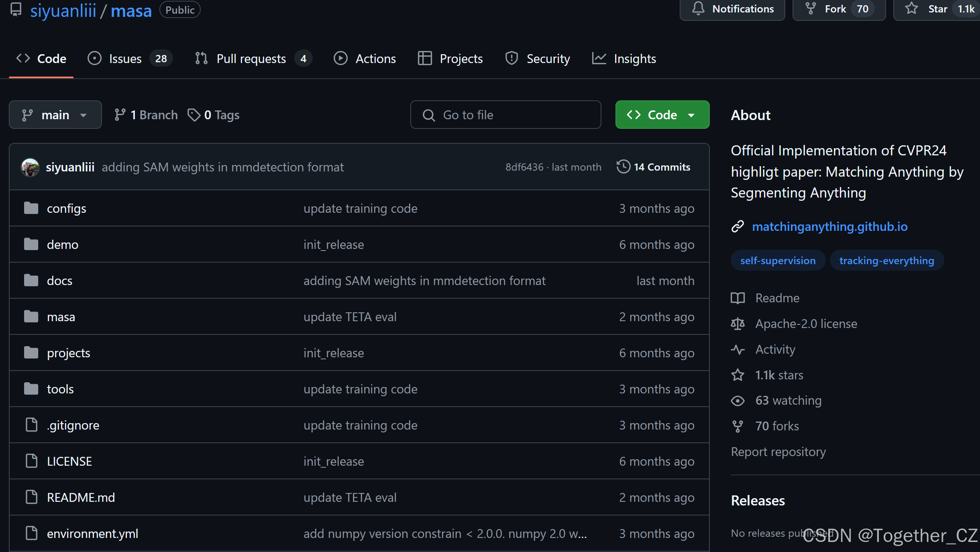Open the 8df6436 commit hash link
The height and width of the screenshot is (552, 980).
click(x=524, y=167)
